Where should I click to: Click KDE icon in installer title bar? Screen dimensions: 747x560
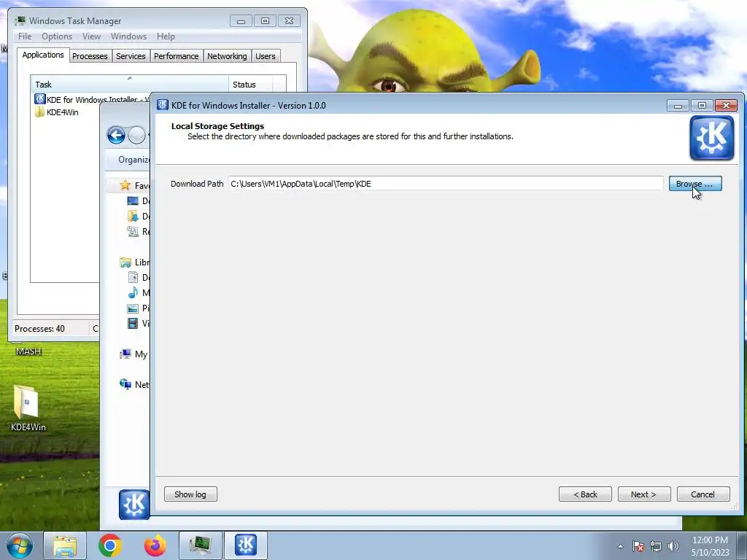(163, 105)
